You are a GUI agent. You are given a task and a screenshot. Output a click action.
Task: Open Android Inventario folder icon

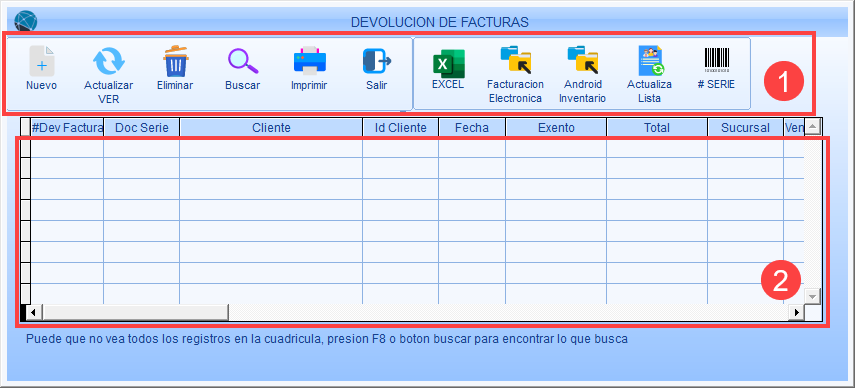click(582, 60)
